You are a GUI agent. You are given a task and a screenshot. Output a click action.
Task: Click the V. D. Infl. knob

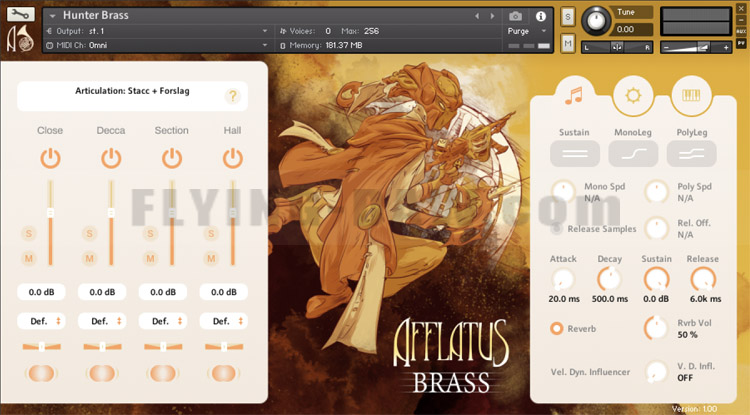click(x=656, y=371)
